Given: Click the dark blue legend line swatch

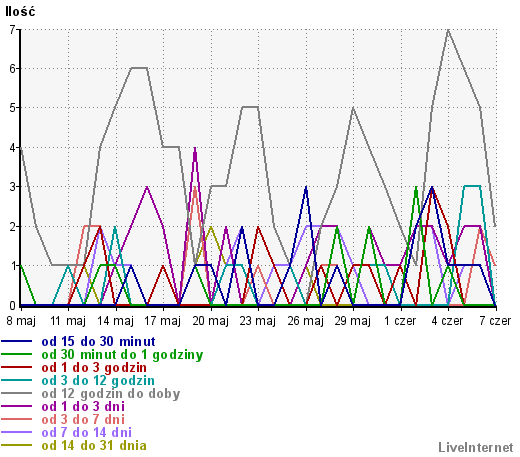Looking at the screenshot, I should [17, 342].
